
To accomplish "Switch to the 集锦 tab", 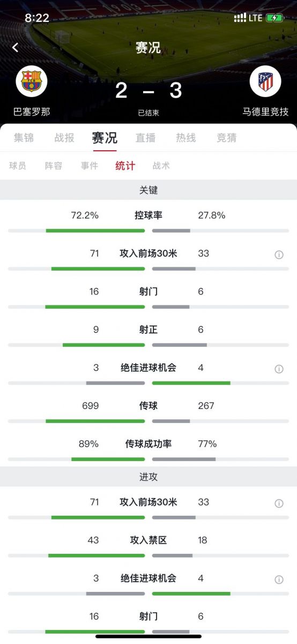I will click(x=24, y=138).
